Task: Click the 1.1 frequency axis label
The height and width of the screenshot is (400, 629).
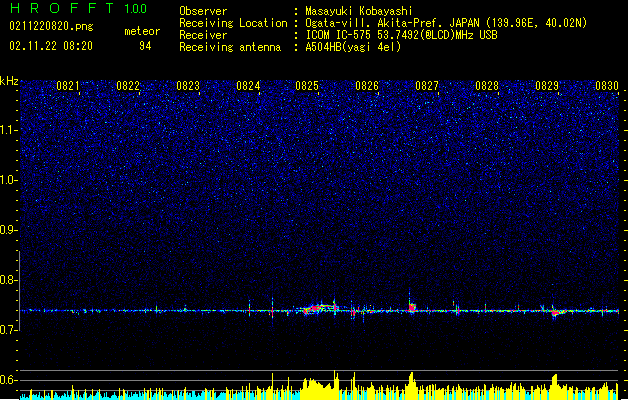Action: 9,130
